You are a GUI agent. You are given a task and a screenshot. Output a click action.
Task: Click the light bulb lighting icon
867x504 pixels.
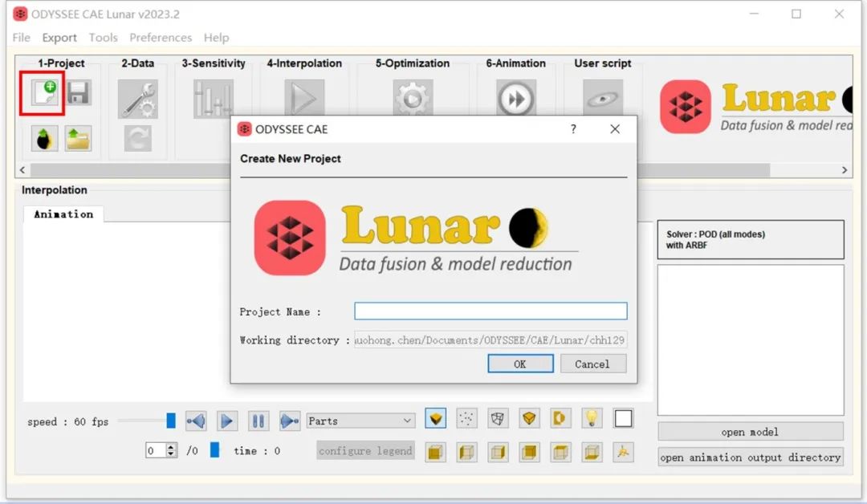(x=592, y=418)
